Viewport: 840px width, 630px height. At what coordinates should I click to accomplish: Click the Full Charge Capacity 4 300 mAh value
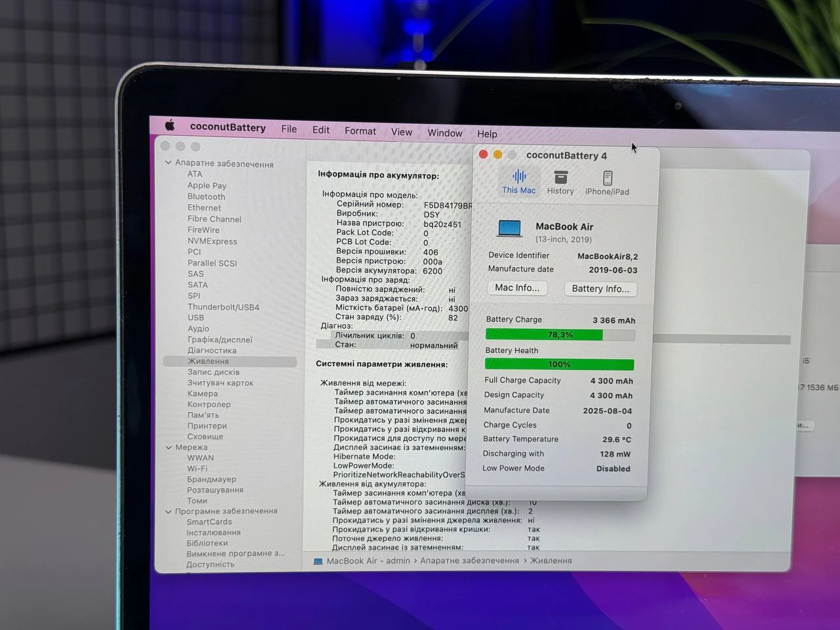coord(612,381)
